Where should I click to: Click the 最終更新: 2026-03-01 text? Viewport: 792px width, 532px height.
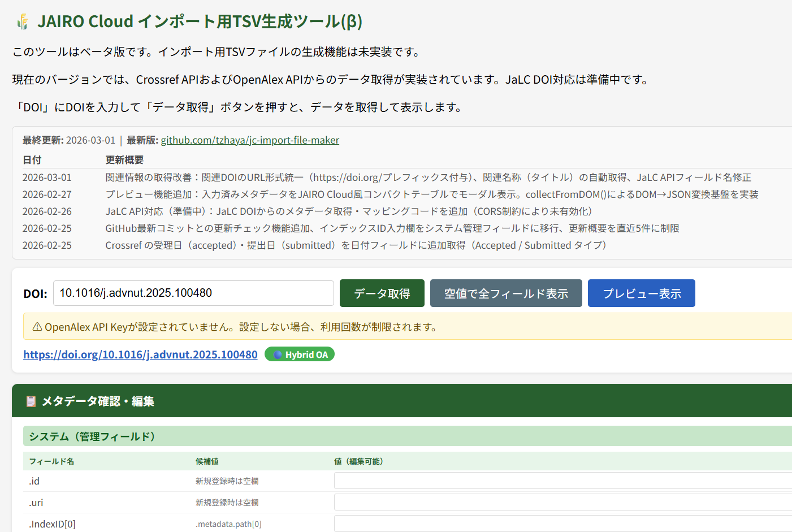69,140
